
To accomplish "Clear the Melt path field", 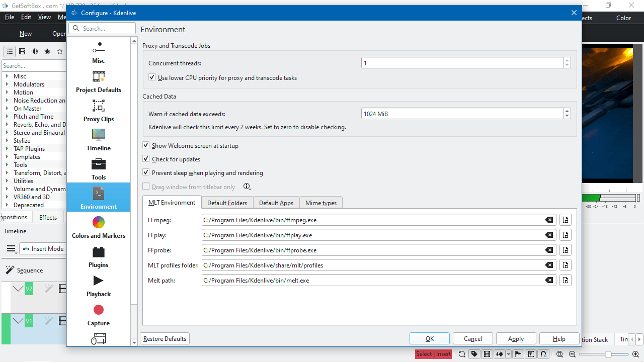I will 549,280.
